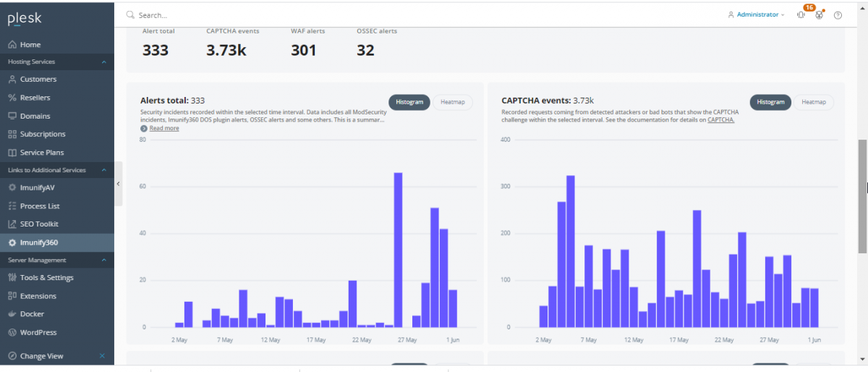Switch Alerts total chart to Heatmap
Screen dimensions: 868x372
(453, 102)
